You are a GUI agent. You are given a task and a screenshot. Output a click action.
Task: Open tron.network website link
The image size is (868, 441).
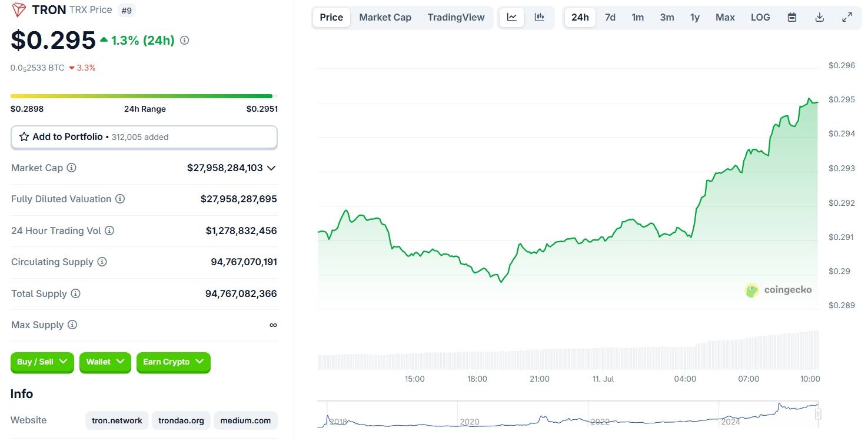tap(117, 420)
